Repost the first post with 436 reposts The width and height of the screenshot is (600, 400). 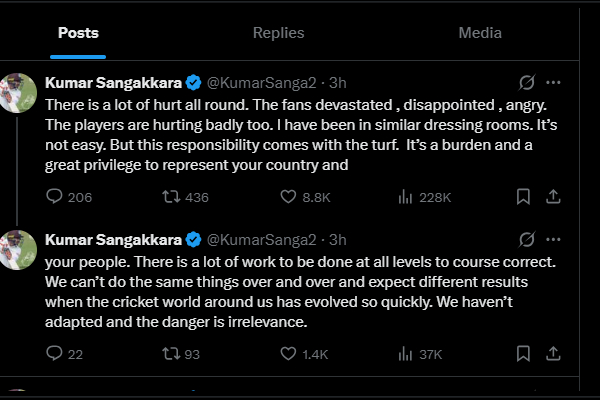172,197
